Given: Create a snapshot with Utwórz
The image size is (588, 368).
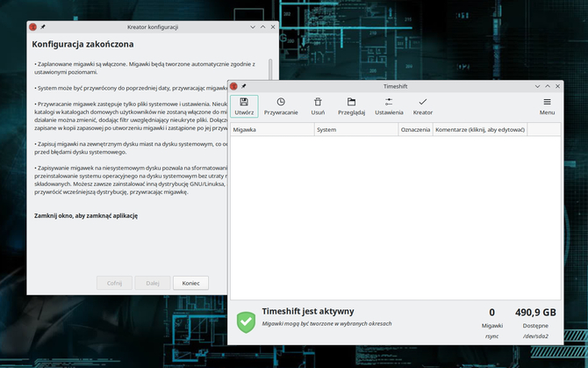Looking at the screenshot, I should [244, 106].
